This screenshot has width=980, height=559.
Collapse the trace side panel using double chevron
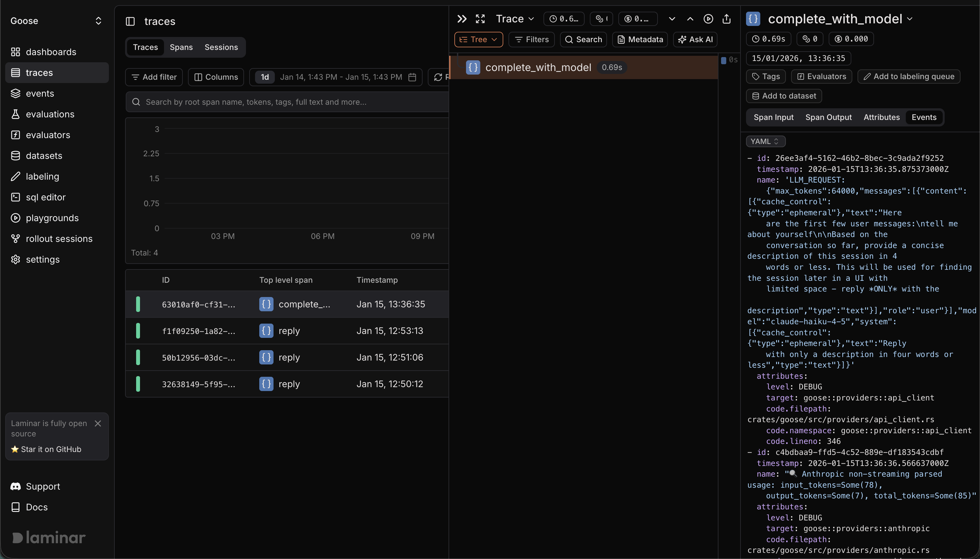tap(462, 19)
